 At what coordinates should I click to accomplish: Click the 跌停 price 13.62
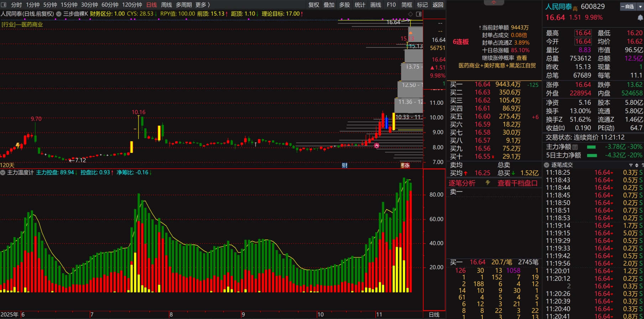(x=634, y=85)
